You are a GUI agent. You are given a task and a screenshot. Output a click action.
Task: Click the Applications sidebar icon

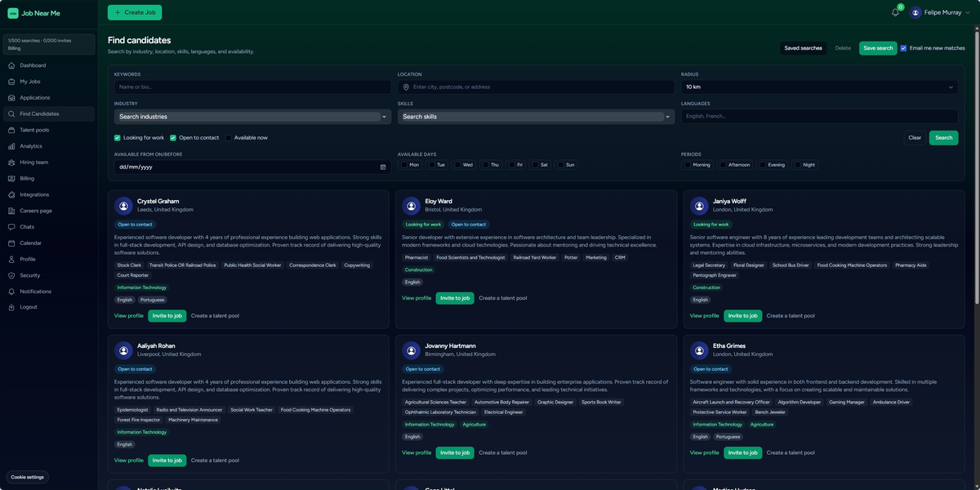point(11,98)
